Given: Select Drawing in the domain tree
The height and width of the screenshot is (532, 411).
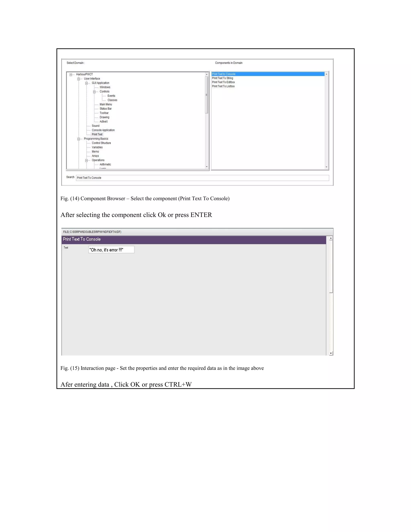Looking at the screenshot, I should point(104,117).
